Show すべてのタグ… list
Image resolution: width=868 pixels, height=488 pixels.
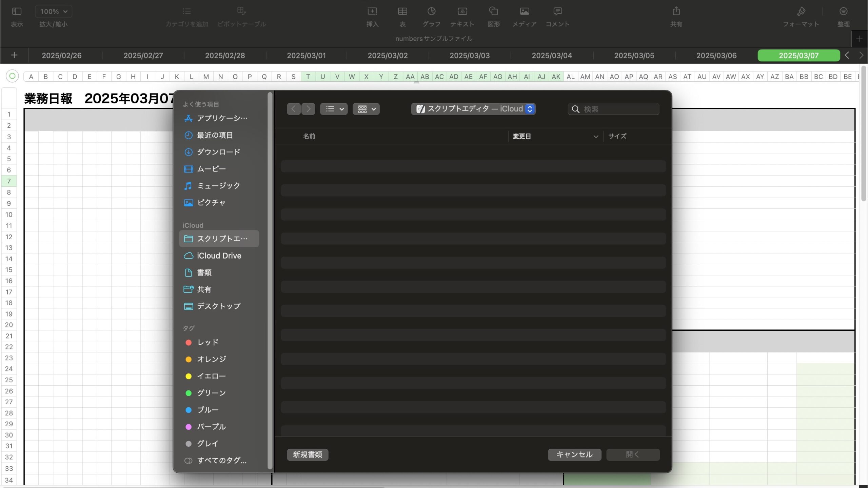pos(219,461)
